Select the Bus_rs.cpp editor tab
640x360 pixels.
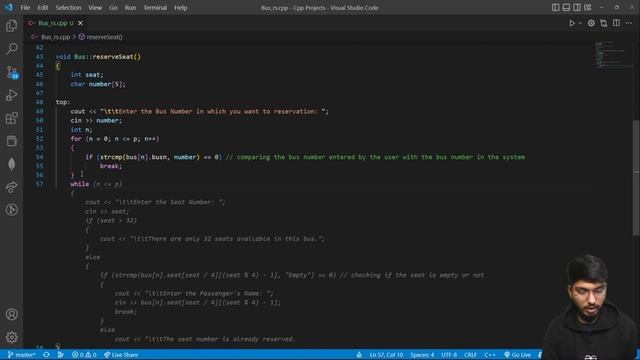(x=56, y=23)
